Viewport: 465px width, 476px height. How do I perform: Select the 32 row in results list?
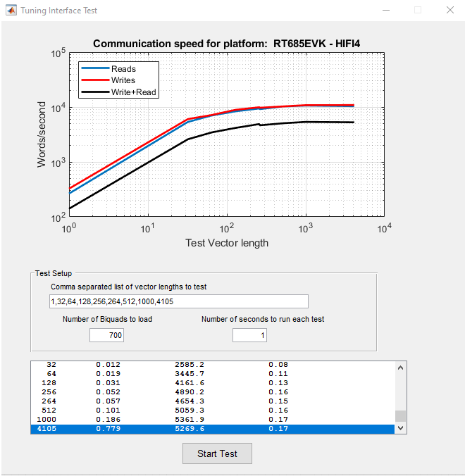pos(211,365)
